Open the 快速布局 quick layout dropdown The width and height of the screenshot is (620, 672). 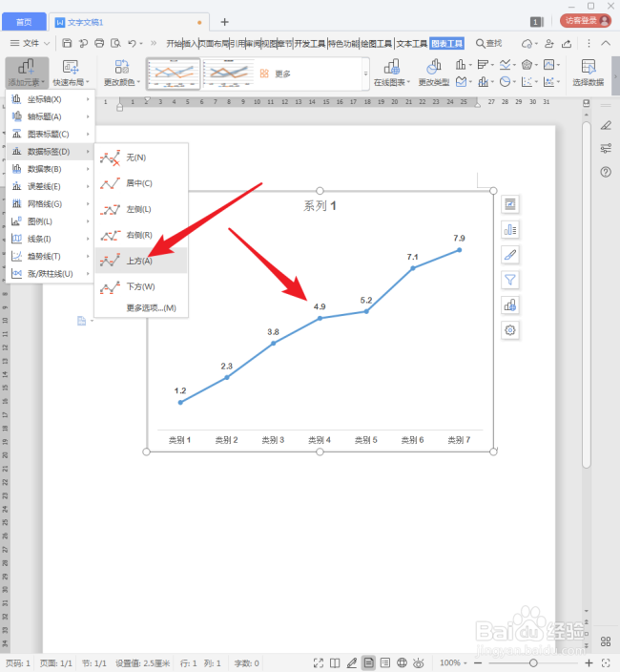coord(72,73)
